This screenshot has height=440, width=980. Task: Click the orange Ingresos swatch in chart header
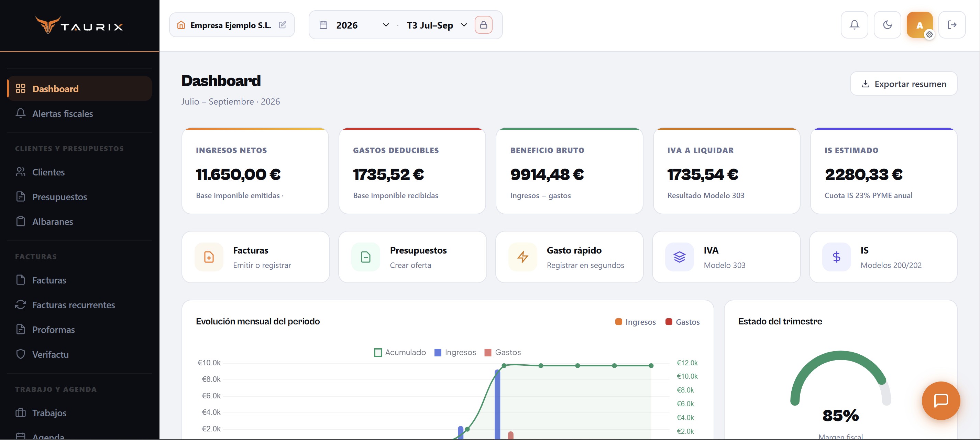618,322
